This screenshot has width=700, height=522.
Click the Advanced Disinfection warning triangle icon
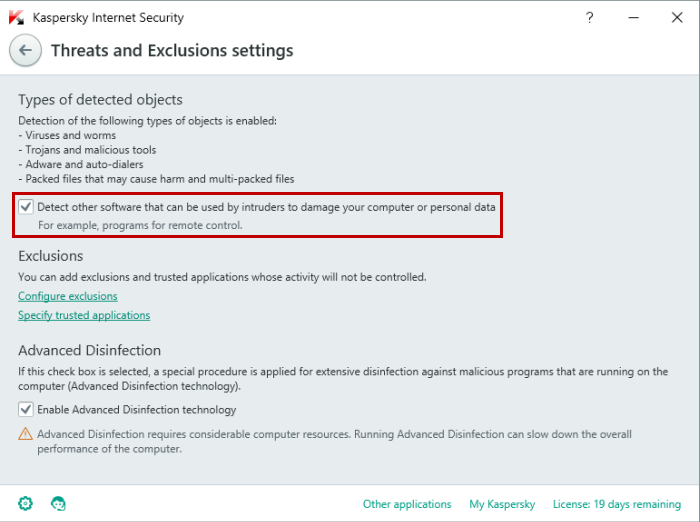point(25,434)
